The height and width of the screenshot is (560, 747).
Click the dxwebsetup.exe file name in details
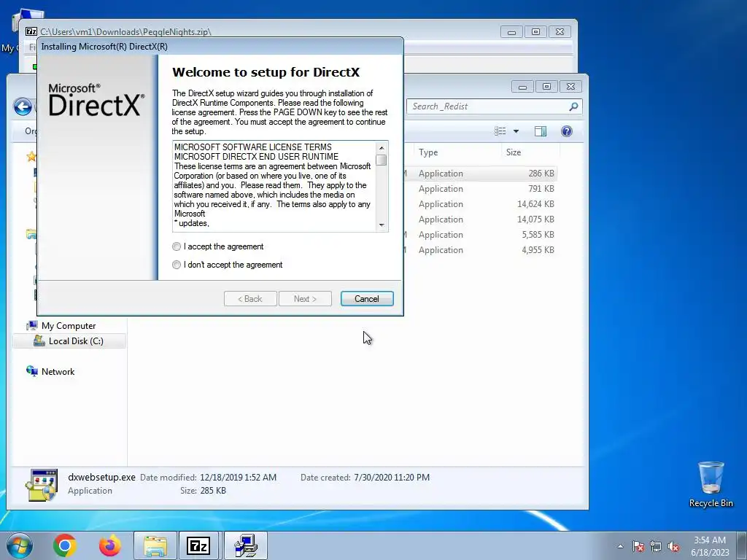coord(101,477)
